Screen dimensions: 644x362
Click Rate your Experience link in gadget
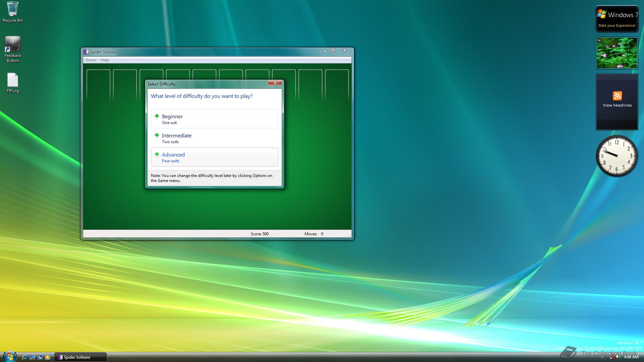coord(617,25)
